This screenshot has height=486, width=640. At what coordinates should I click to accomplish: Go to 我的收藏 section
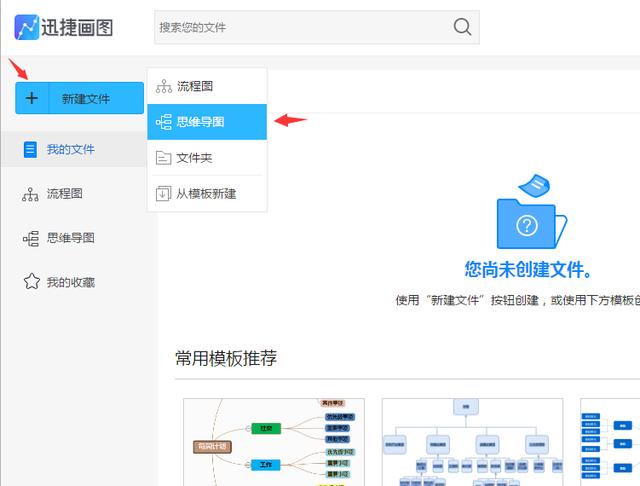point(71,282)
